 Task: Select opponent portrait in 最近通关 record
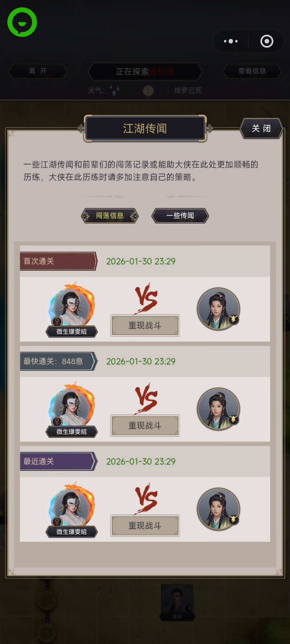click(x=219, y=509)
